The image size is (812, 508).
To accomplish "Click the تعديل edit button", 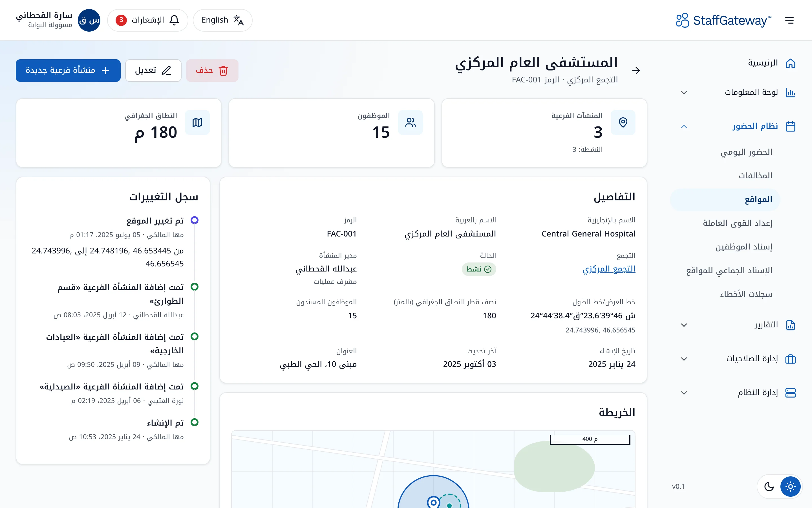I will coord(153,71).
